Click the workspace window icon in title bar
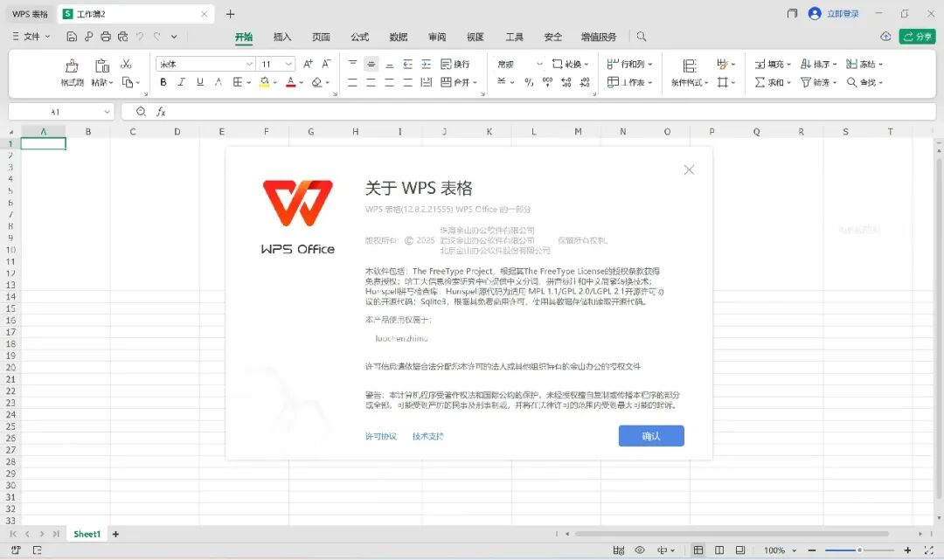This screenshot has width=944, height=560. pyautogui.click(x=792, y=13)
